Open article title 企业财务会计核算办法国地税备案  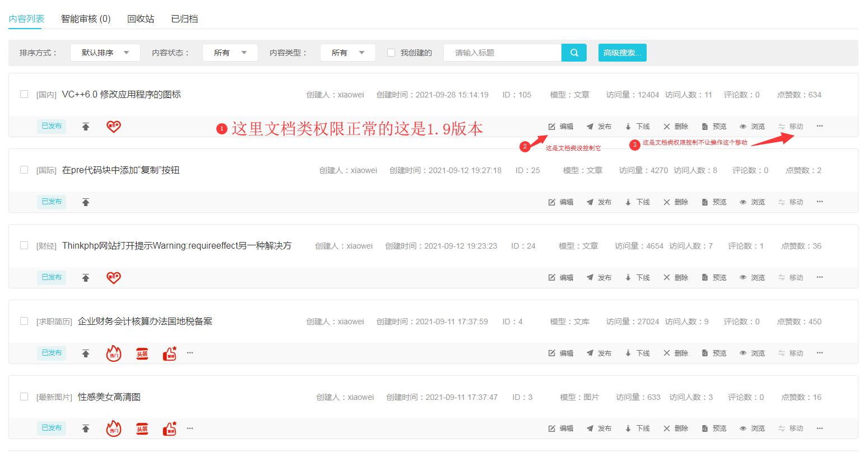(145, 321)
